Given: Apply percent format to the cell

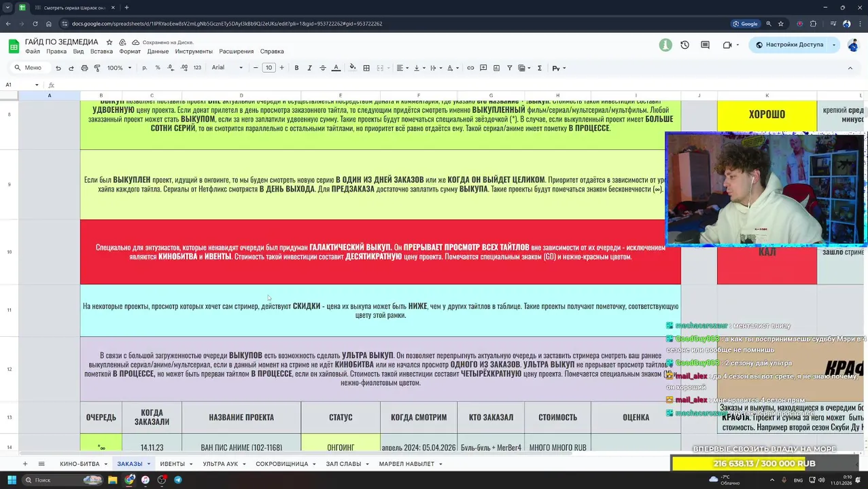Looking at the screenshot, I should click(158, 68).
